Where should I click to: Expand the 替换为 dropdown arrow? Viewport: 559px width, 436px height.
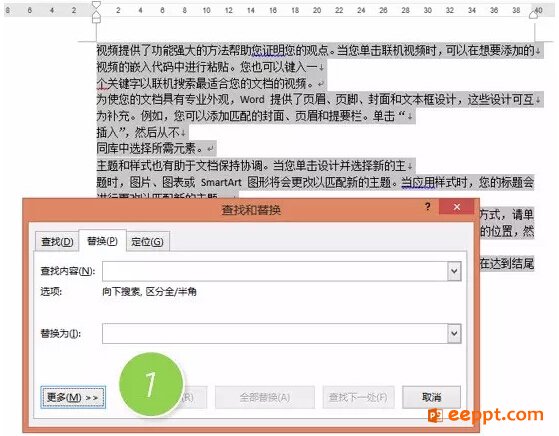[454, 333]
